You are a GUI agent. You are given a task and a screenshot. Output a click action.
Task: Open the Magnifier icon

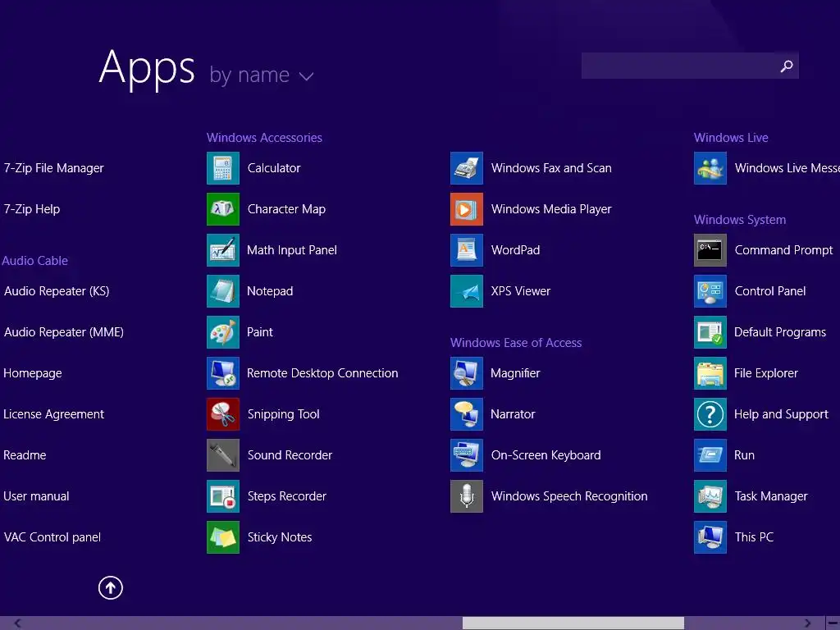point(467,373)
